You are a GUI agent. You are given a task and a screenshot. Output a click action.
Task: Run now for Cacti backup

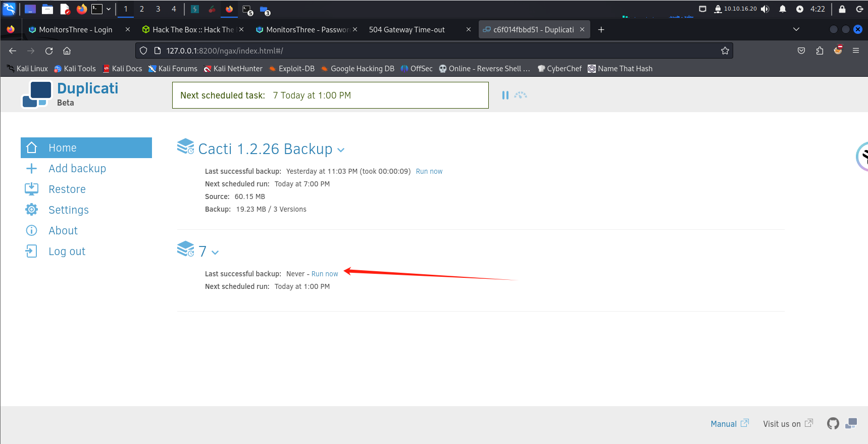[429, 171]
